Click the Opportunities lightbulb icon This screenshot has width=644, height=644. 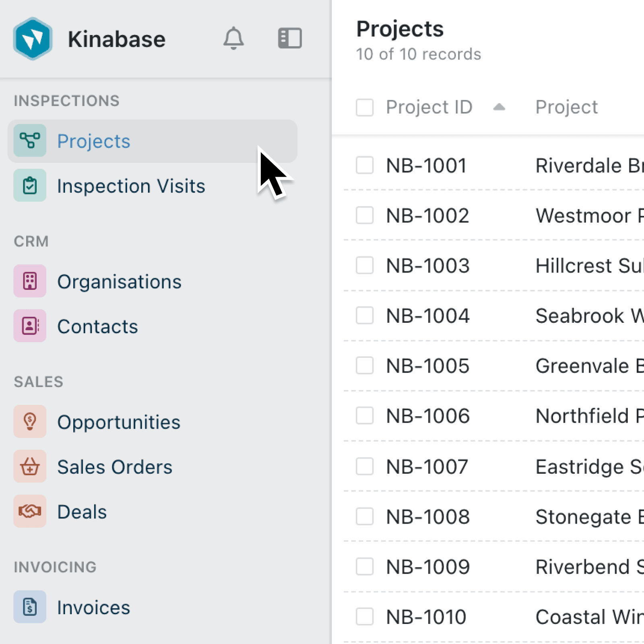[29, 422]
